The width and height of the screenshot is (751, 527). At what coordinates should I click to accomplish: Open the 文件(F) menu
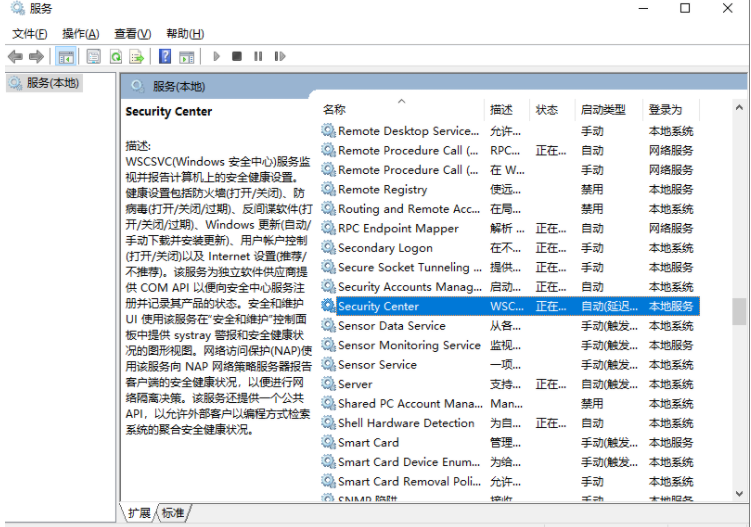29,34
